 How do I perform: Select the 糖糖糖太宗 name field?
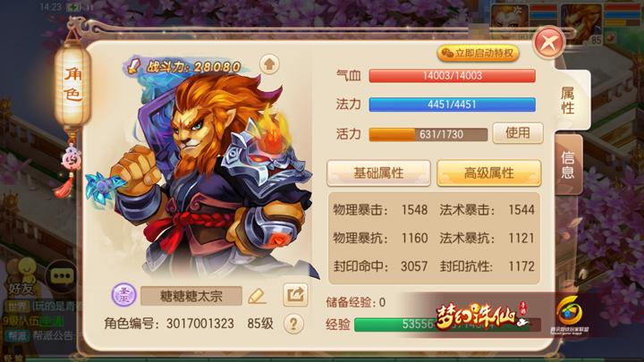point(191,296)
